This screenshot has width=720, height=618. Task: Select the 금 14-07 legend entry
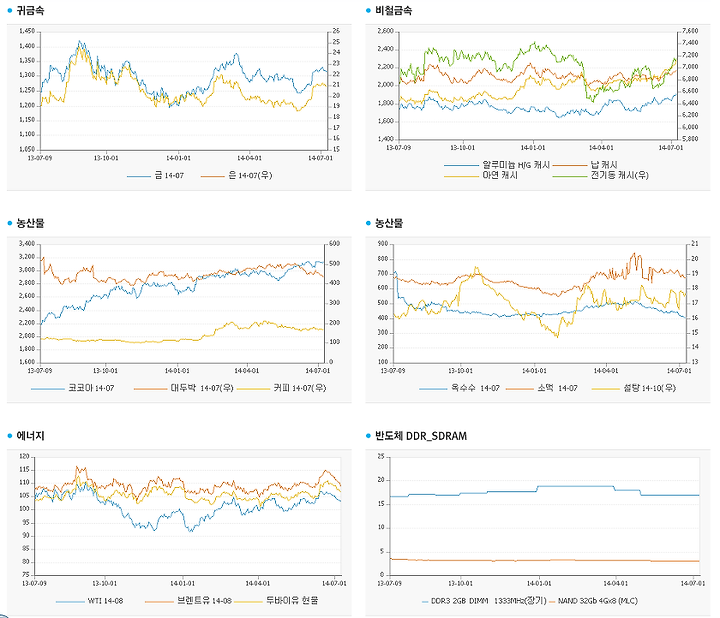pyautogui.click(x=155, y=175)
